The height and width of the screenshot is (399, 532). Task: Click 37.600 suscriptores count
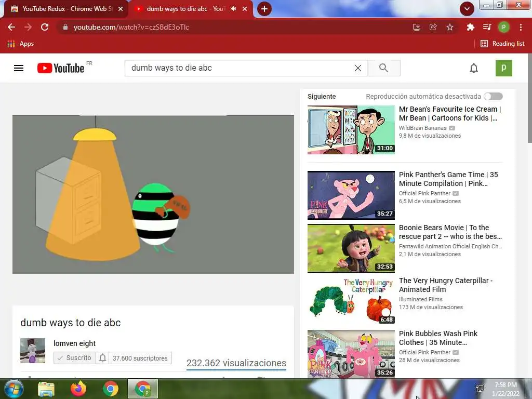tap(140, 358)
